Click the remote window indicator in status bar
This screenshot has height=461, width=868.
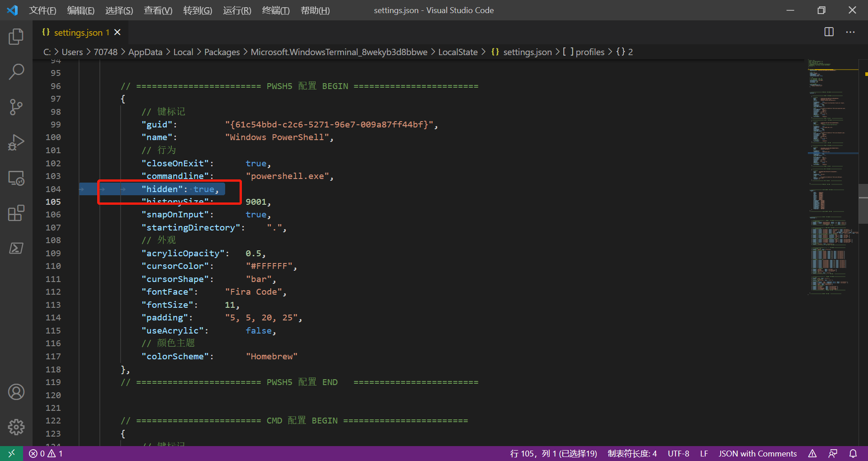tap(11, 453)
